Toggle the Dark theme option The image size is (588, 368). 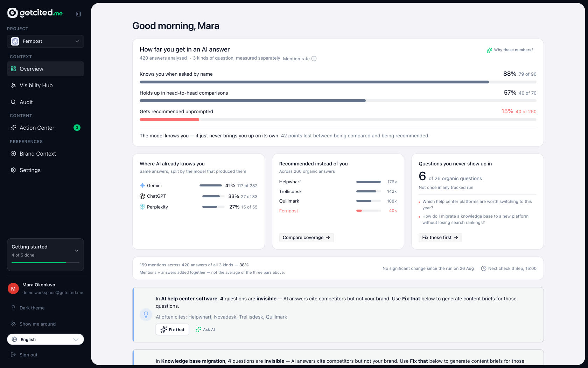tap(45, 308)
